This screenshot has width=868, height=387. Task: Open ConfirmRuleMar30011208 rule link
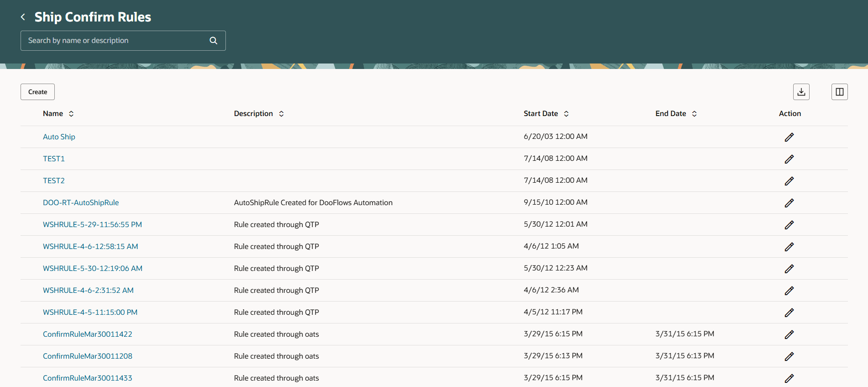click(x=88, y=356)
